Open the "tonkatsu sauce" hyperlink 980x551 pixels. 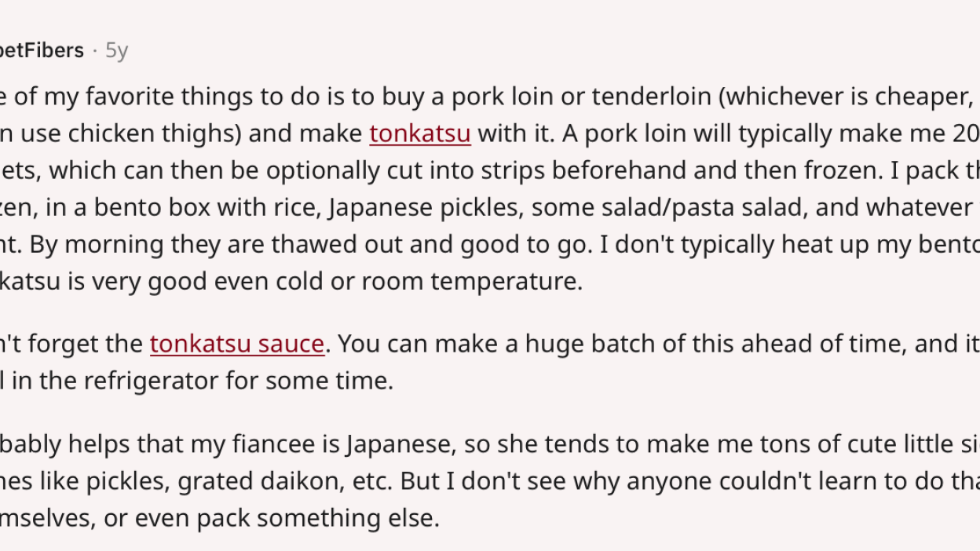(x=237, y=344)
